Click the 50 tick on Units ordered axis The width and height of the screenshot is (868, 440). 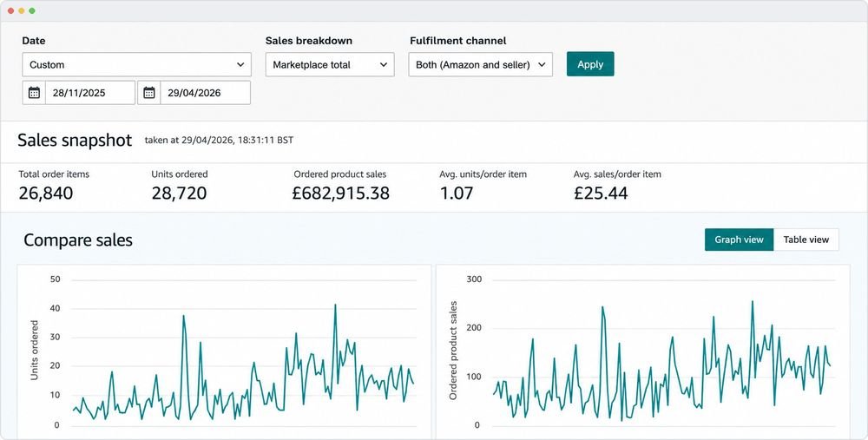click(55, 279)
